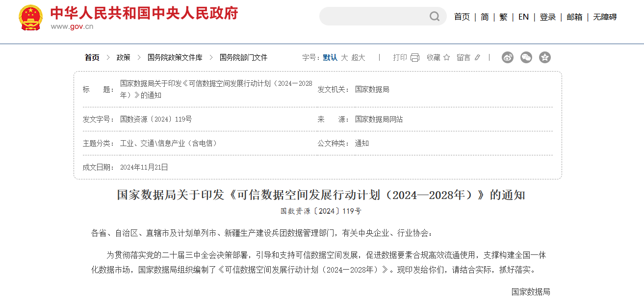Viewport: 644px width, 300px height.
Task: Click the pencil icon next to 留言
Action: 477,57
